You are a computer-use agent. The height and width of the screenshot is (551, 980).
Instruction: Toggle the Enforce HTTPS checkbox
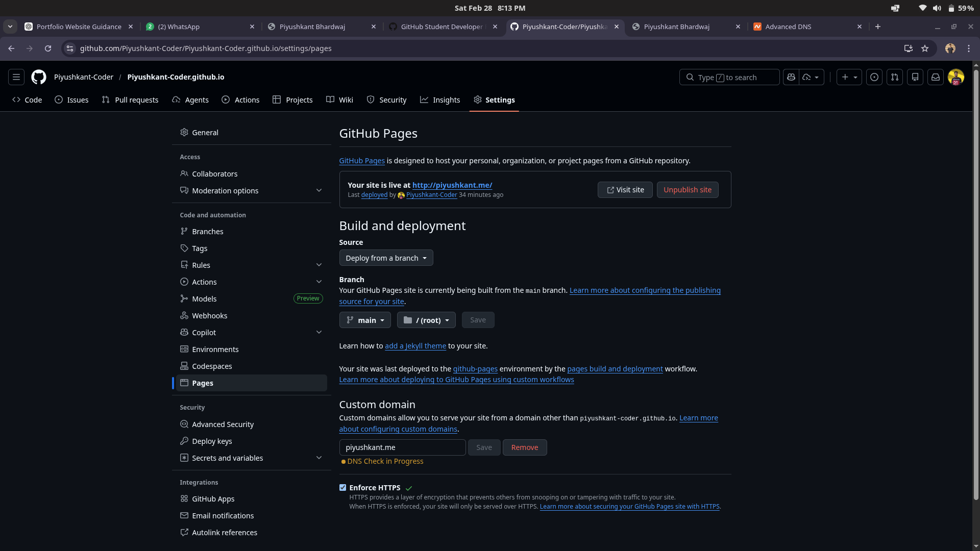tap(343, 488)
